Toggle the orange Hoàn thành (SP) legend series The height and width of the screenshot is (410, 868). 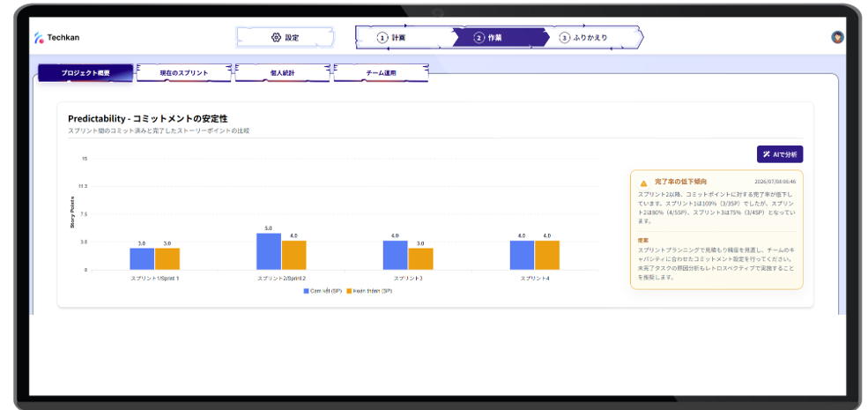(x=368, y=290)
